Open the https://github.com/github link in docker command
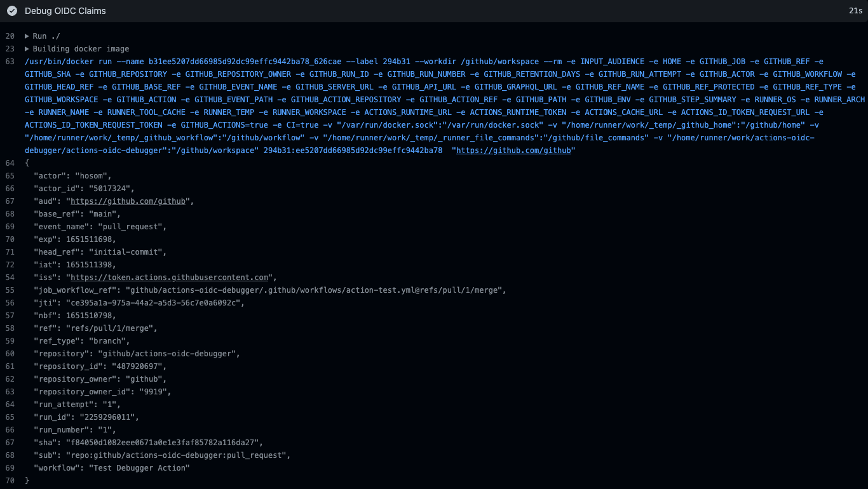 point(513,151)
